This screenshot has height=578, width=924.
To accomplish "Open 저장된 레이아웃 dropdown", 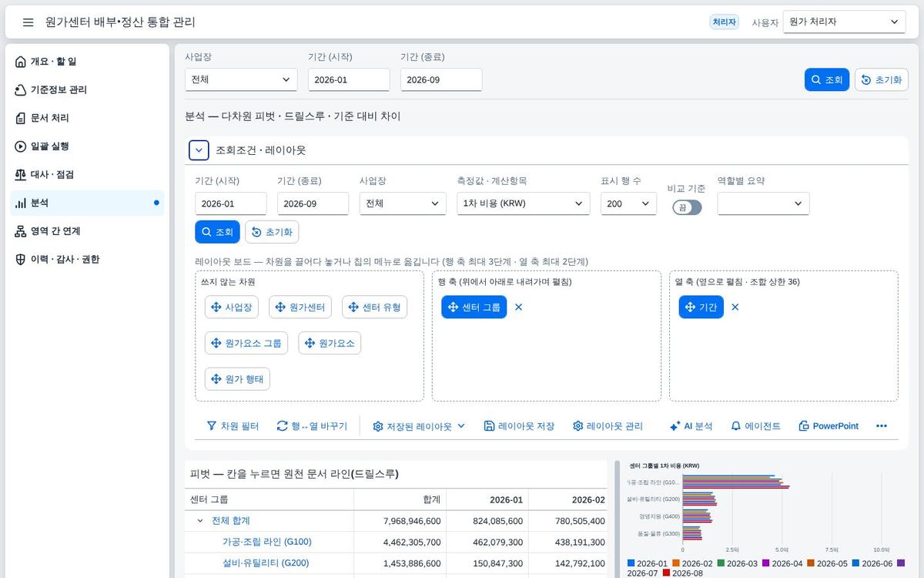I will [419, 426].
